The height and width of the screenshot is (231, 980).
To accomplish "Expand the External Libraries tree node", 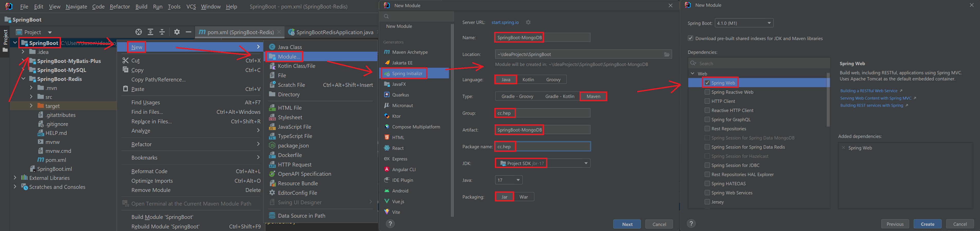I will [x=15, y=178].
